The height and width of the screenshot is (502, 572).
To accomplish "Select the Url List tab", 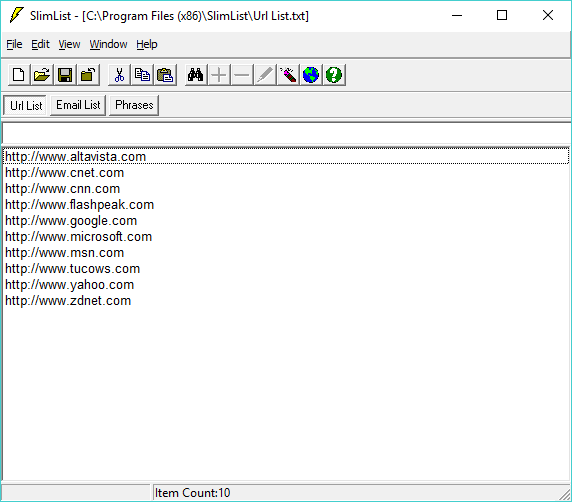I will [26, 105].
